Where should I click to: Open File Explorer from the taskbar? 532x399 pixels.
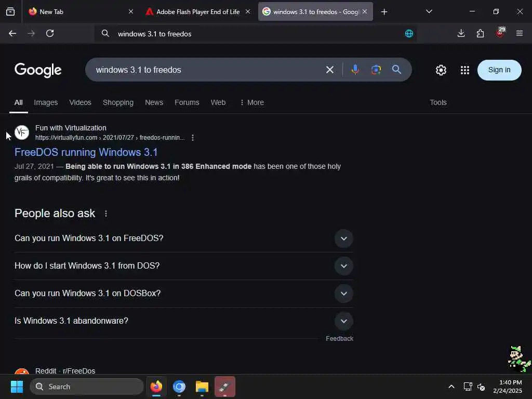click(202, 387)
